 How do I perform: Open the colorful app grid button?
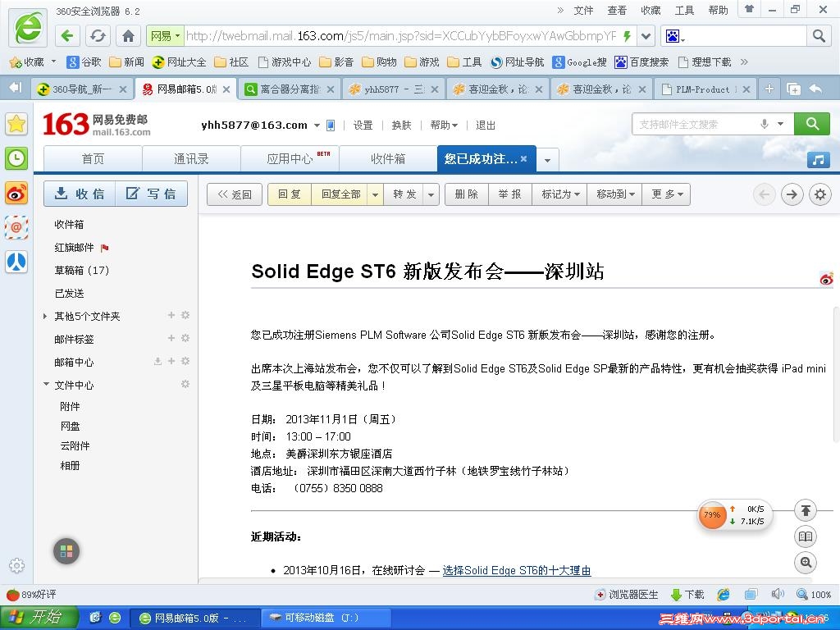66,551
